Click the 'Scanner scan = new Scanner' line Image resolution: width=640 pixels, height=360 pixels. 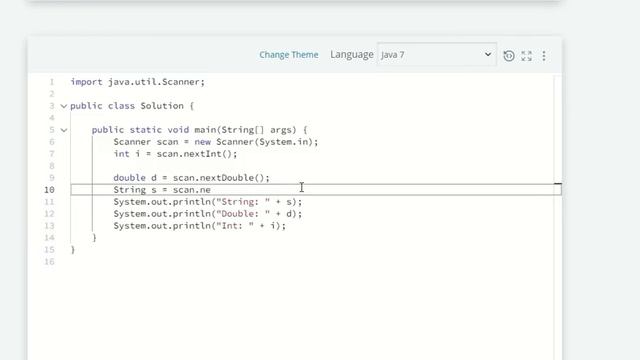point(216,142)
